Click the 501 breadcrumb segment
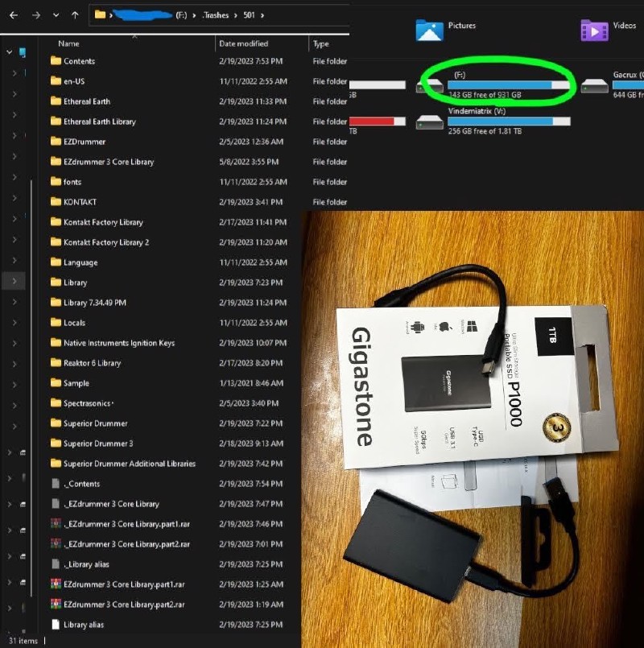Viewport: 644px width, 648px height. click(x=249, y=14)
